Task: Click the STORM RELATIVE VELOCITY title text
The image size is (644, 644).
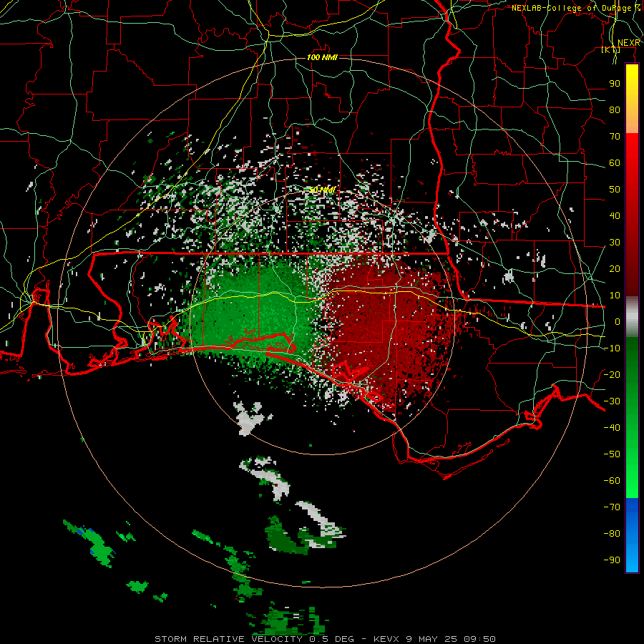Action: 230,639
